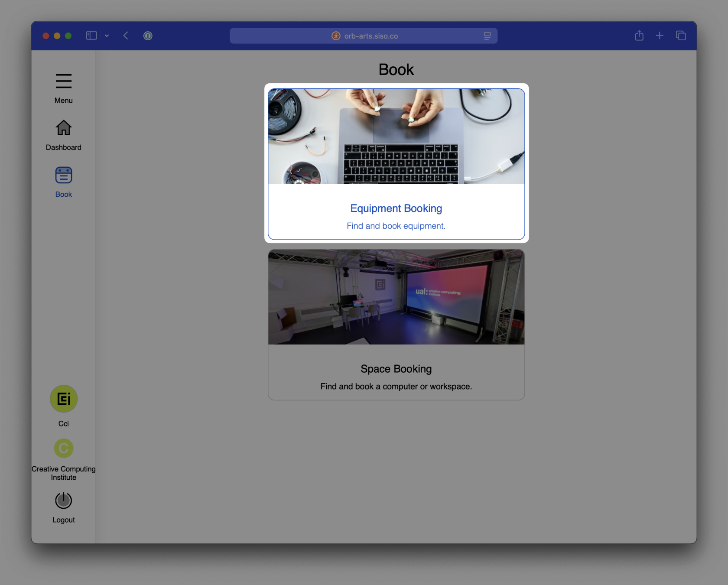Open Creative Computing Institute circle avatar
This screenshot has width=728, height=585.
tap(63, 448)
